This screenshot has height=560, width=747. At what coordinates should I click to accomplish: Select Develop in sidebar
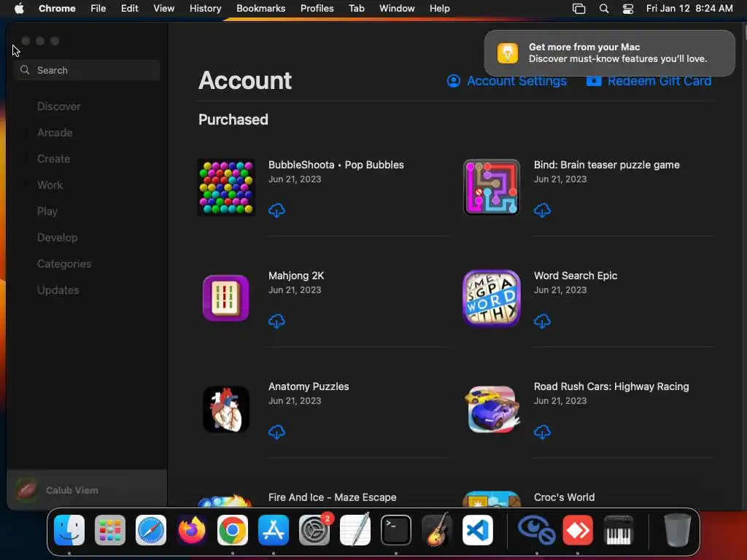coord(57,237)
